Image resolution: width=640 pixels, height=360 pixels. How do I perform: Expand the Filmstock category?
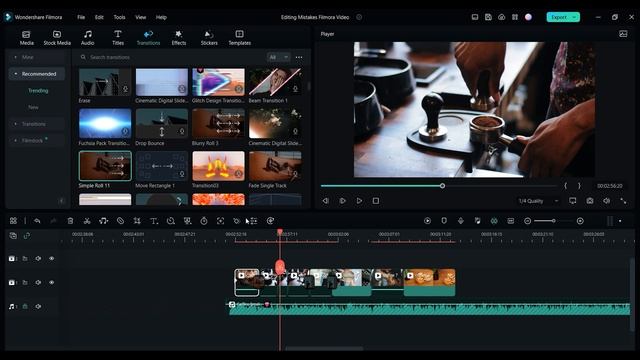37,140
